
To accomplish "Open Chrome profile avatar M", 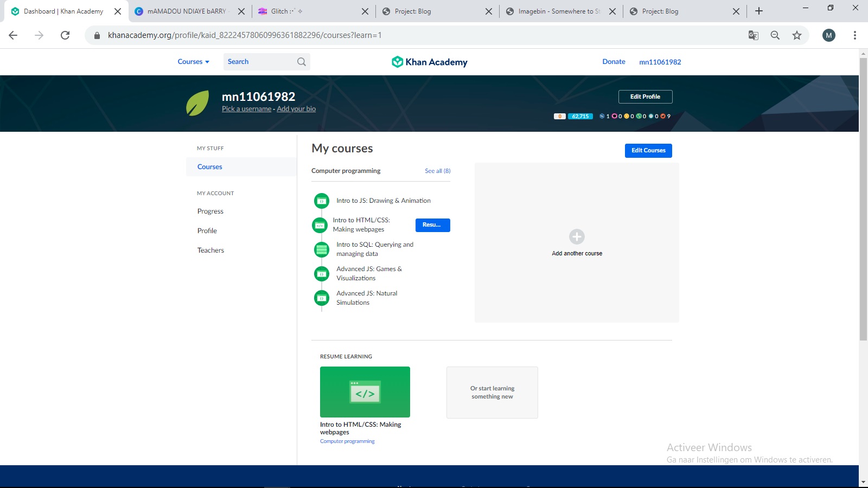I will click(x=828, y=35).
